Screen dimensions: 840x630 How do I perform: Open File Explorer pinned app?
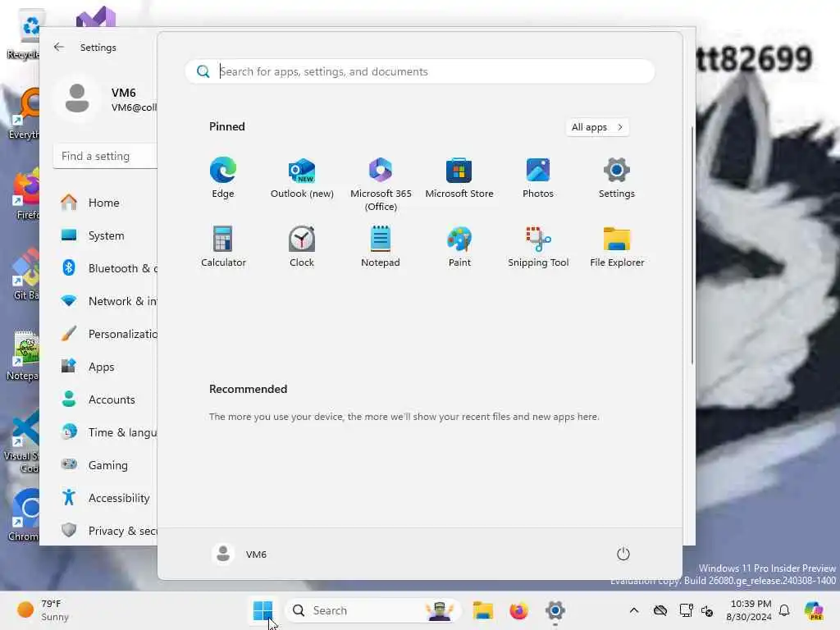click(x=617, y=246)
